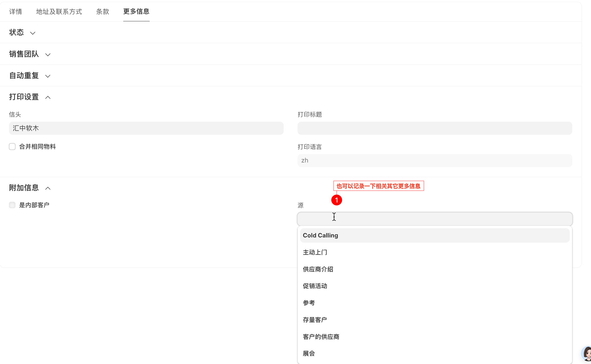Open the 地址及联系方式 tab
The height and width of the screenshot is (364, 591).
[59, 12]
